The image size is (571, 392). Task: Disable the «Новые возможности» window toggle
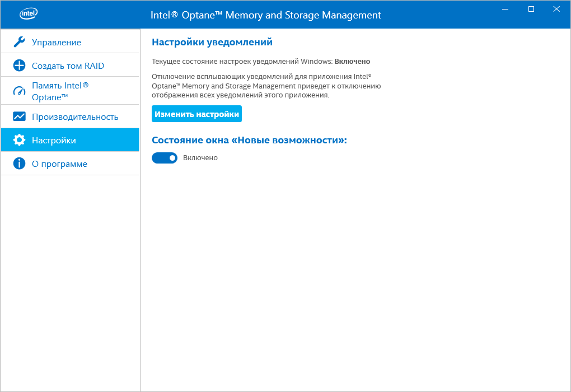[165, 158]
